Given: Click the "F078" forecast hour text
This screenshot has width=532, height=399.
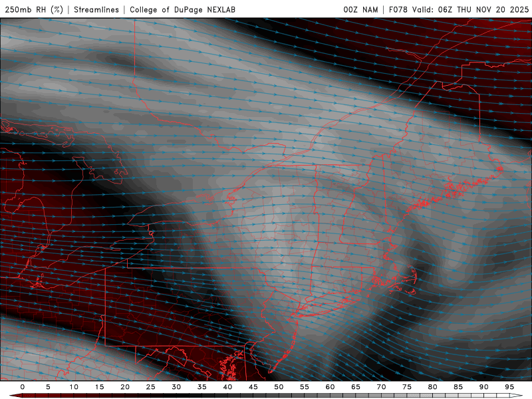Looking at the screenshot, I should click(398, 9).
